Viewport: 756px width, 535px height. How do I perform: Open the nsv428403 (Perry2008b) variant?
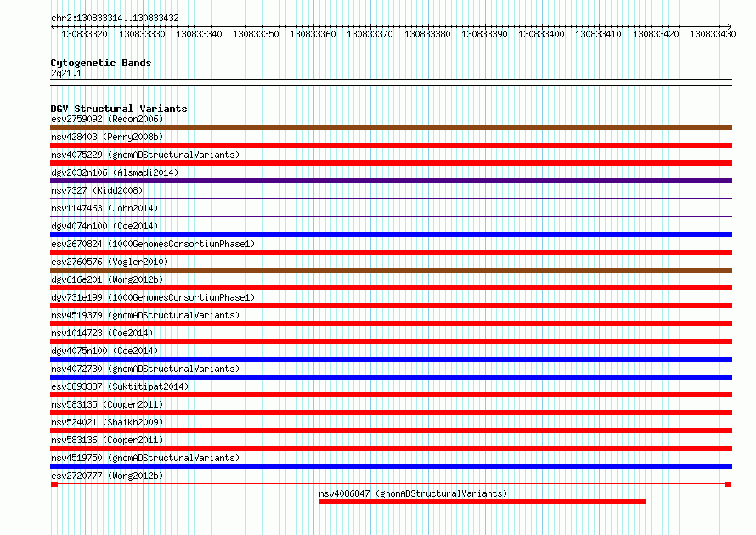(x=107, y=137)
